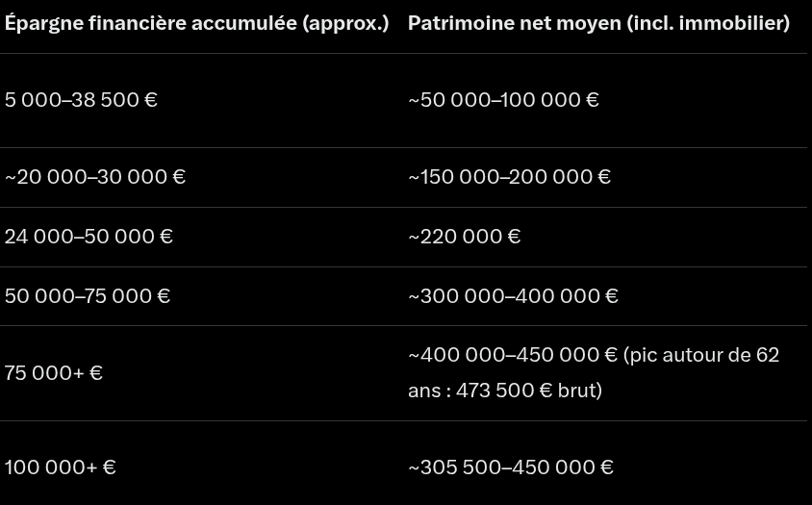Screen dimensions: 812x505
Task: Click the '473 500 € brut' text
Action: point(526,391)
